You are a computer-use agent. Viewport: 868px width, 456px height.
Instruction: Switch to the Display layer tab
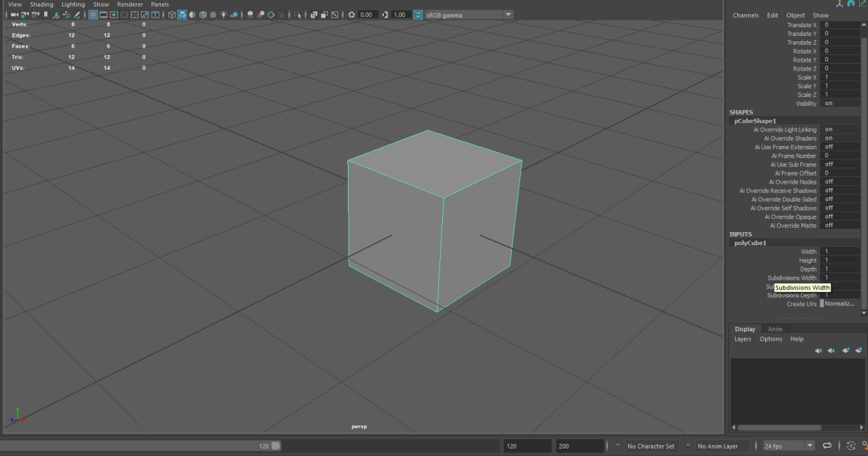tap(745, 329)
